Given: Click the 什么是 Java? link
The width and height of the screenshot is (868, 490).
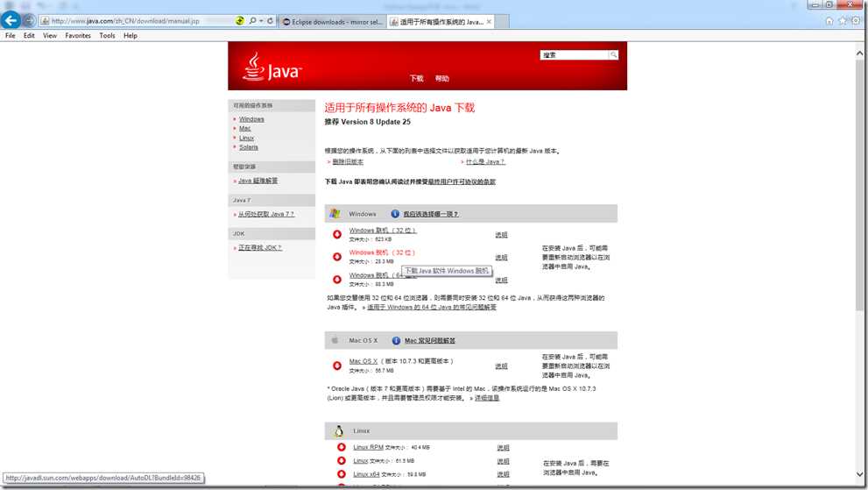Looking at the screenshot, I should [485, 162].
